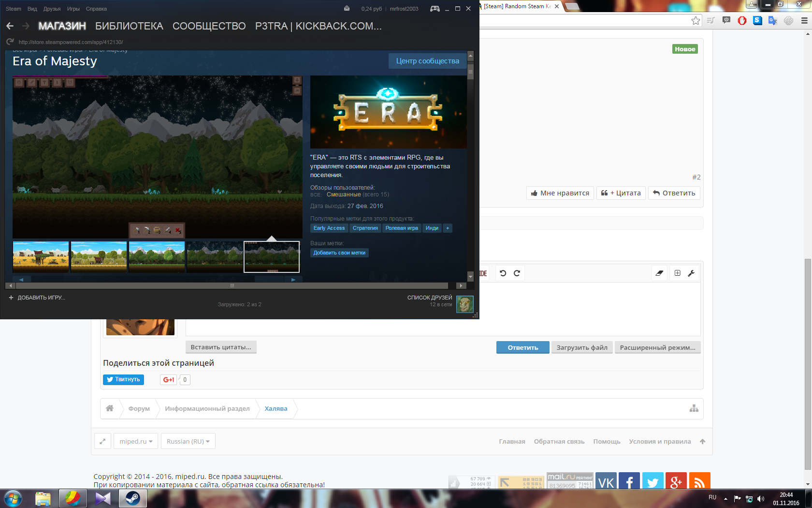Open the Google+ social icon in footer
The width and height of the screenshot is (812, 508).
pos(676,481)
